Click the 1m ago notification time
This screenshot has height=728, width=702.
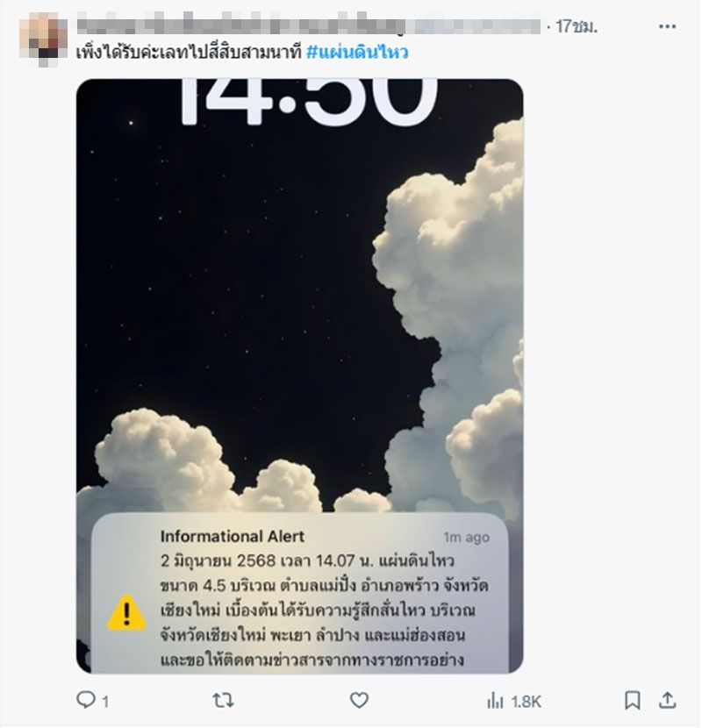467,537
